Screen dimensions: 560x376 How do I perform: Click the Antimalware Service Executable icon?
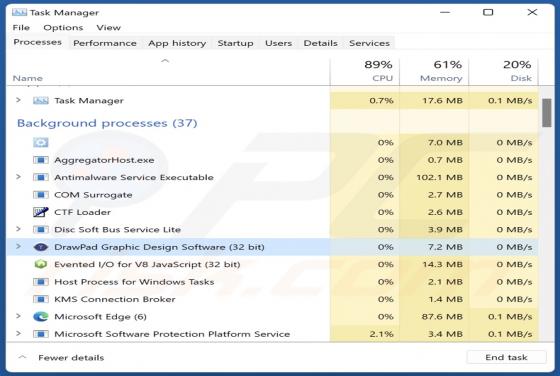tap(41, 177)
